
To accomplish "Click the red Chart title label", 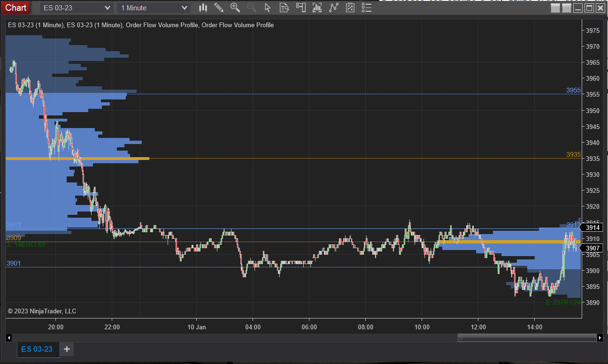I will click(x=16, y=8).
